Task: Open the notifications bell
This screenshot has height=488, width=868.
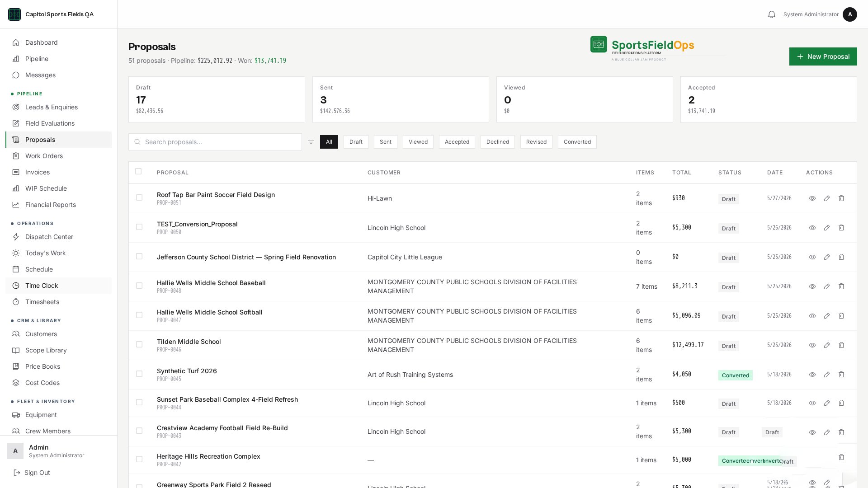Action: 772,14
